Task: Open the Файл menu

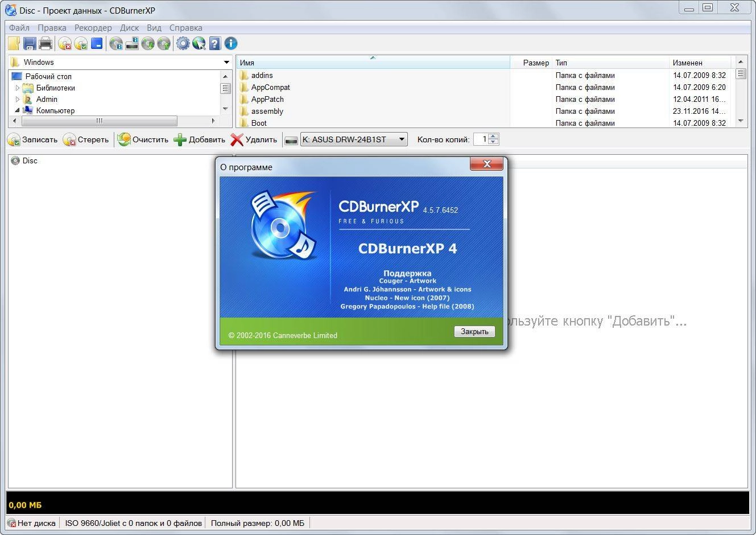Action: click(19, 27)
